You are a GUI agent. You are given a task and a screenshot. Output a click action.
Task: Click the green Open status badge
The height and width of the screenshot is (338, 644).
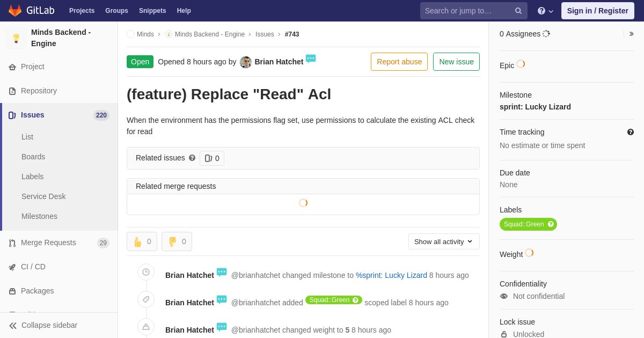(140, 62)
